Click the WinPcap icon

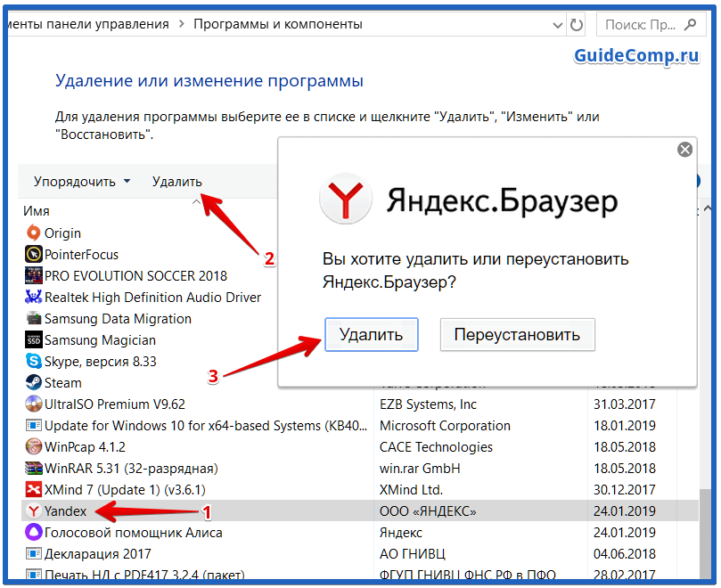click(33, 447)
